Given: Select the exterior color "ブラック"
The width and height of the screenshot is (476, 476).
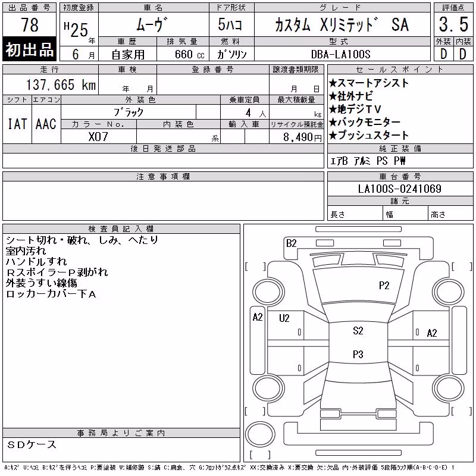Looking at the screenshot, I should [129, 112].
